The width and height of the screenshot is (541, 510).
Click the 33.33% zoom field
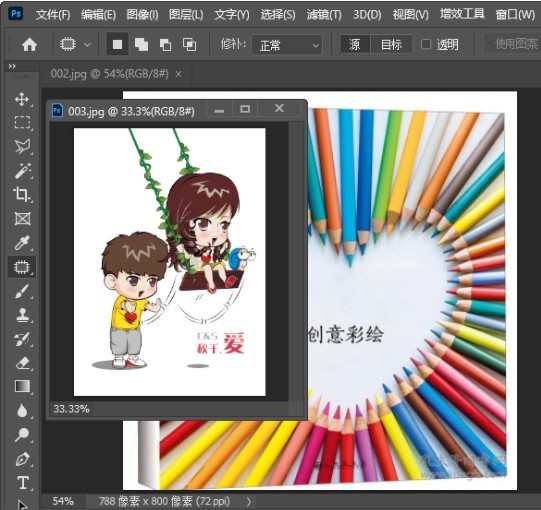click(71, 409)
